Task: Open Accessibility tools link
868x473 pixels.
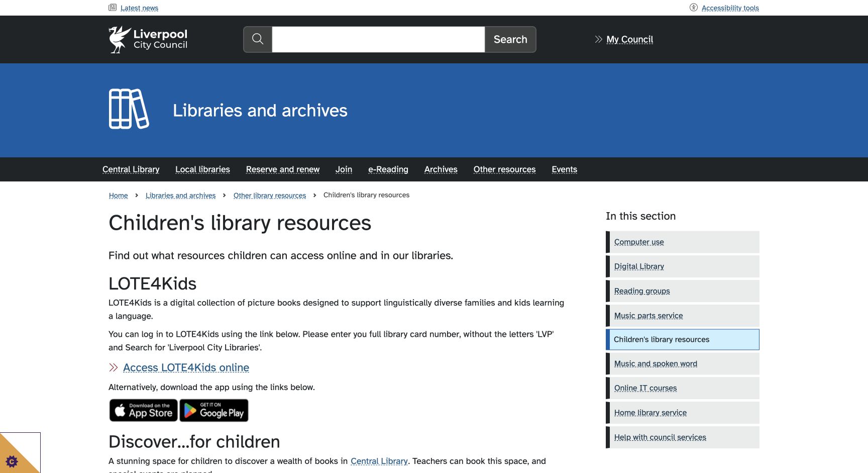Action: (730, 8)
